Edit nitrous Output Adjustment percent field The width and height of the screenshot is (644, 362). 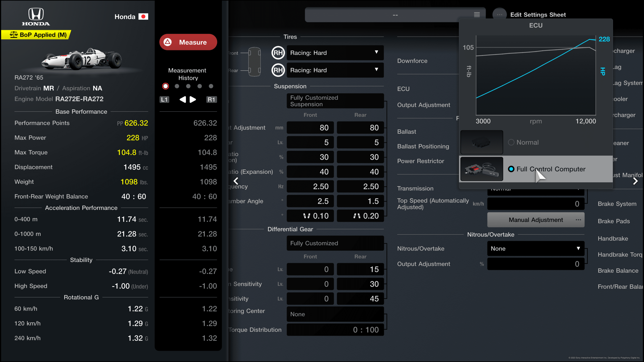536,264
